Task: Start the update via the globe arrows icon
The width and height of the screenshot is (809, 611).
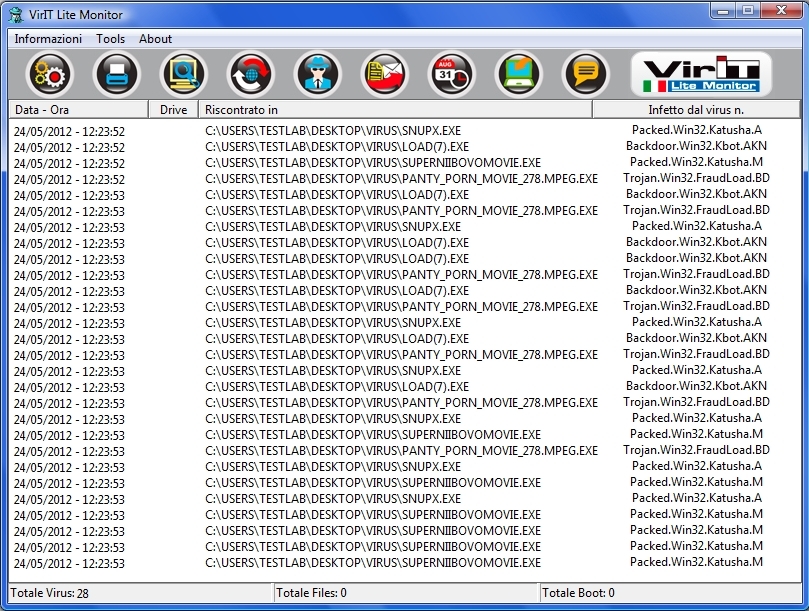Action: coord(251,74)
